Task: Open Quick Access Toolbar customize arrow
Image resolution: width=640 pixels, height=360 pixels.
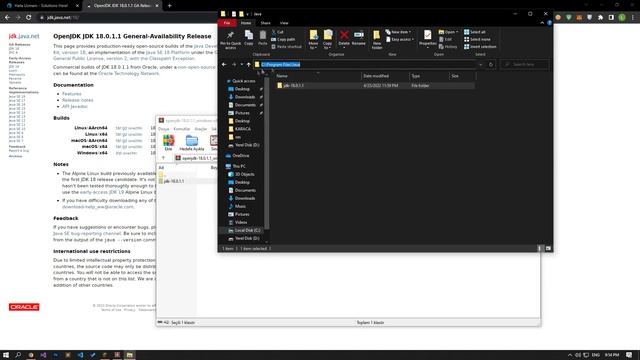Action: [x=247, y=14]
